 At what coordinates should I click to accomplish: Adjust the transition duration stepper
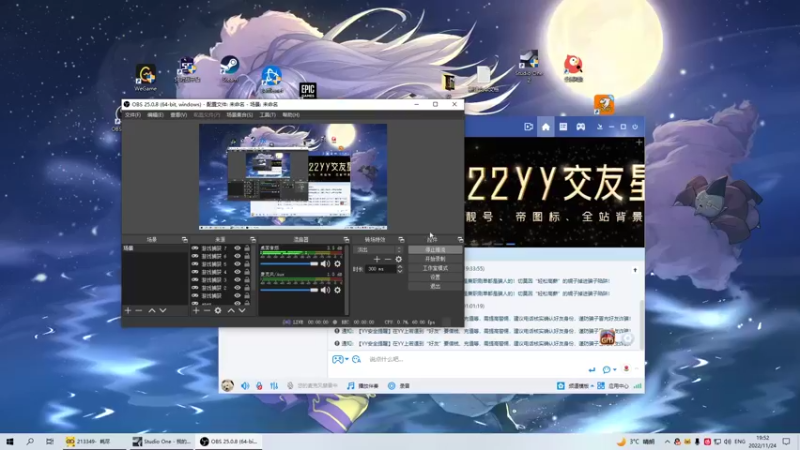pyautogui.click(x=399, y=269)
